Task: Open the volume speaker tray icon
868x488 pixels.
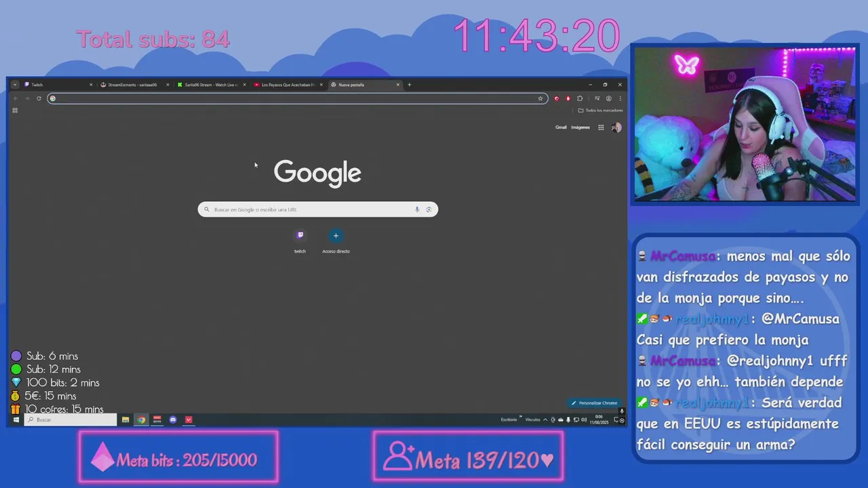Action: [585, 420]
